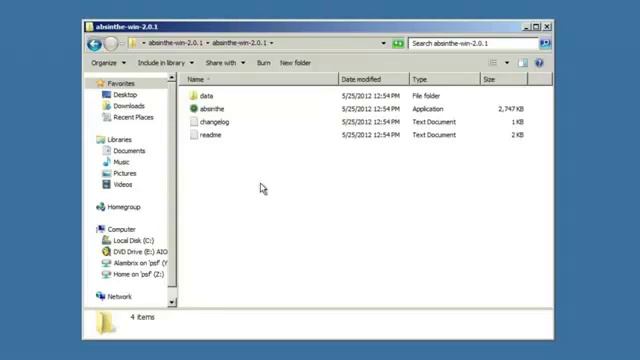Open the Include in library dropdown
This screenshot has height=360, width=640.
(165, 63)
